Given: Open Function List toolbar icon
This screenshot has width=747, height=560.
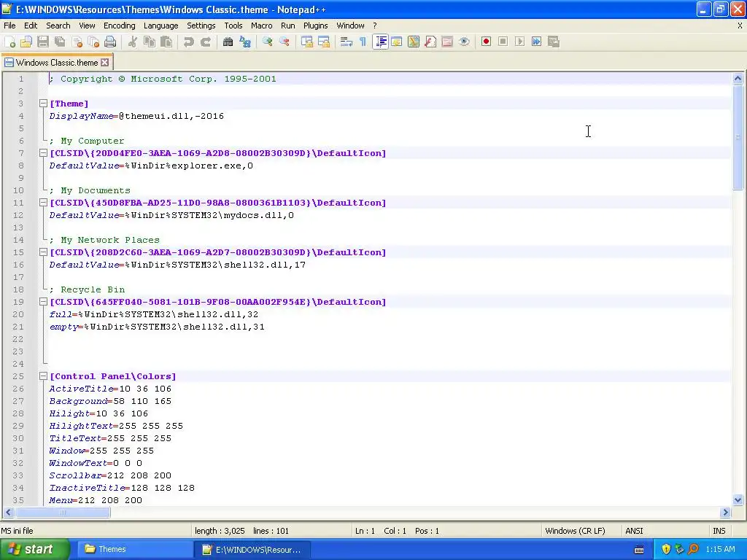Looking at the screenshot, I should coord(430,42).
